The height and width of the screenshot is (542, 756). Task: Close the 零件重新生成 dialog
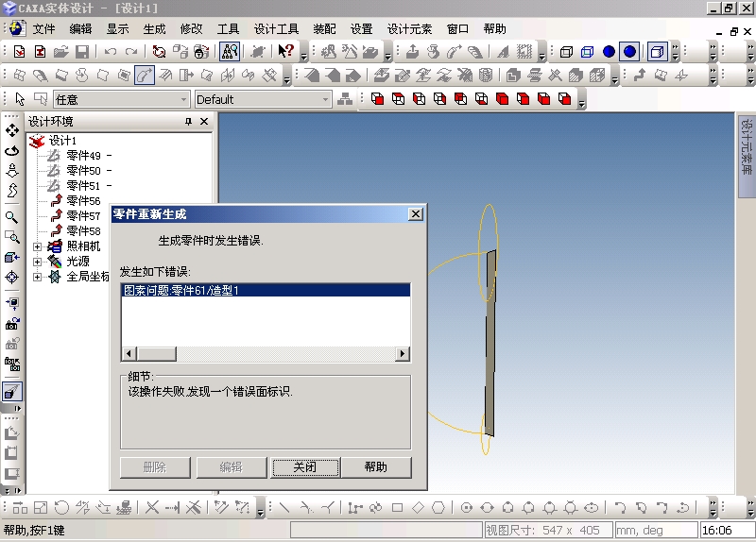pyautogui.click(x=416, y=214)
